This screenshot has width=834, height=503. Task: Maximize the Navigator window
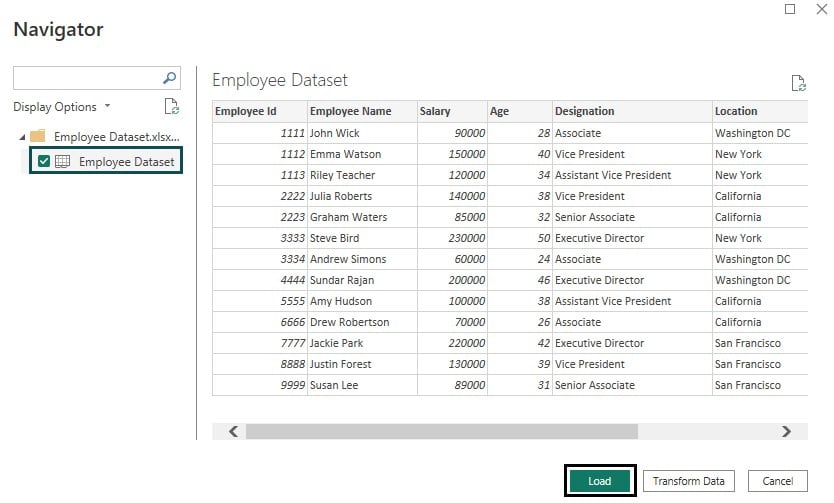(x=790, y=9)
